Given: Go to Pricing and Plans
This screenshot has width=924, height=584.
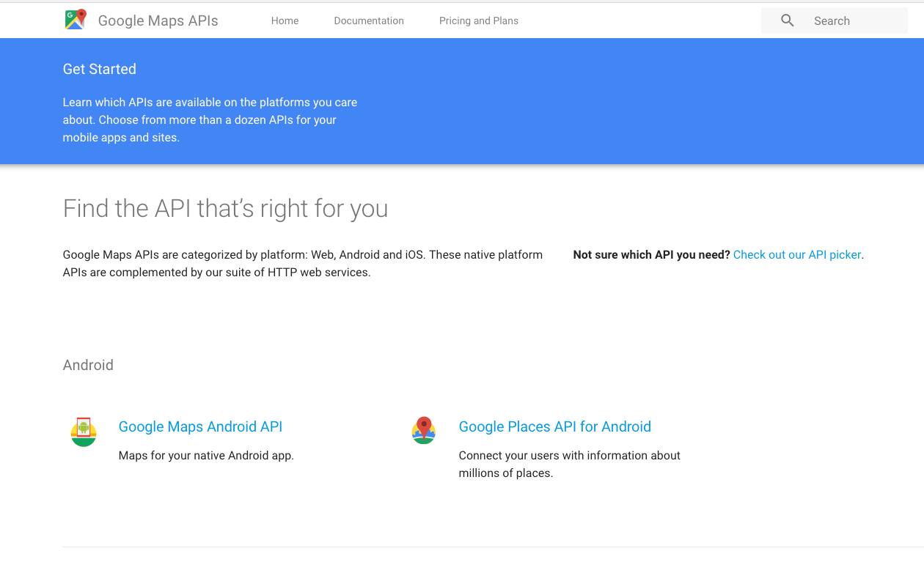Looking at the screenshot, I should pos(479,21).
